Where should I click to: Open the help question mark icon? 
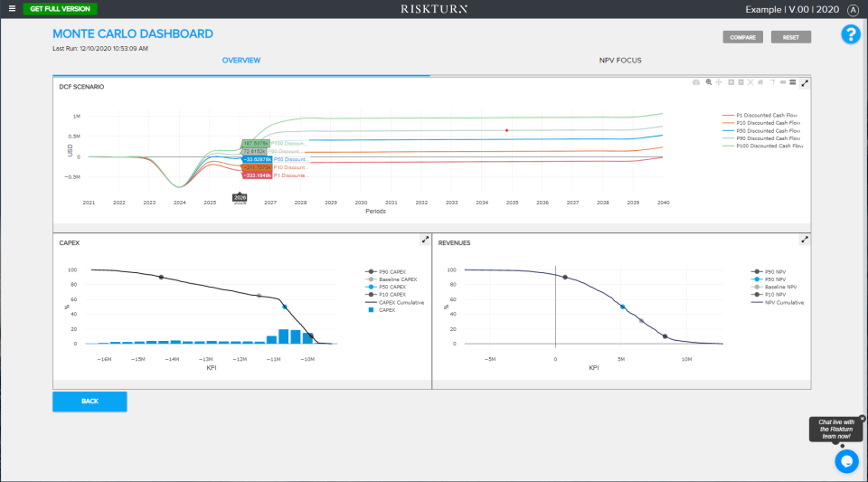[850, 34]
